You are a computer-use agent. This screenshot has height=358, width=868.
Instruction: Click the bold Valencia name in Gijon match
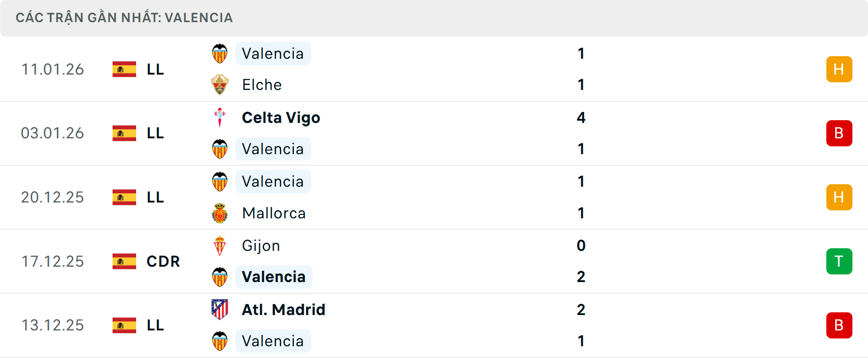coord(274,277)
